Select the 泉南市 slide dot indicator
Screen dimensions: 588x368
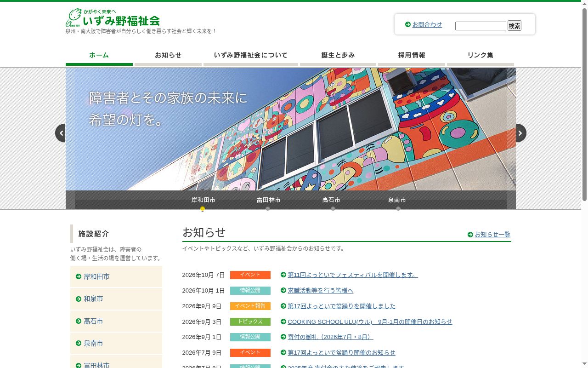pyautogui.click(x=398, y=209)
